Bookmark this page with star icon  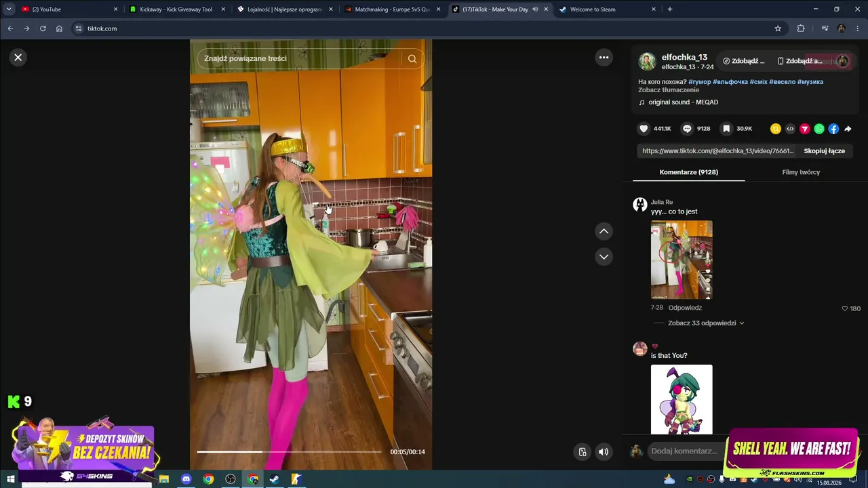pyautogui.click(x=778, y=28)
